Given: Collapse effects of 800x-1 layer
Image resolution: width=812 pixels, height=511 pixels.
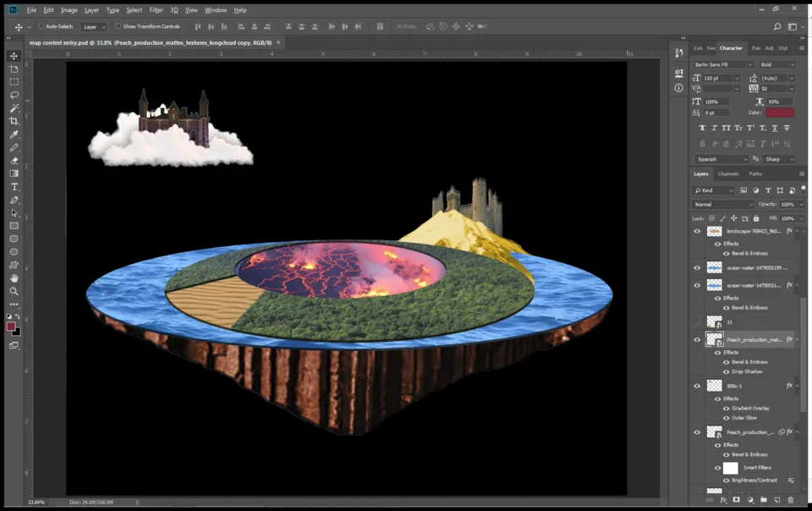Looking at the screenshot, I should click(x=798, y=386).
